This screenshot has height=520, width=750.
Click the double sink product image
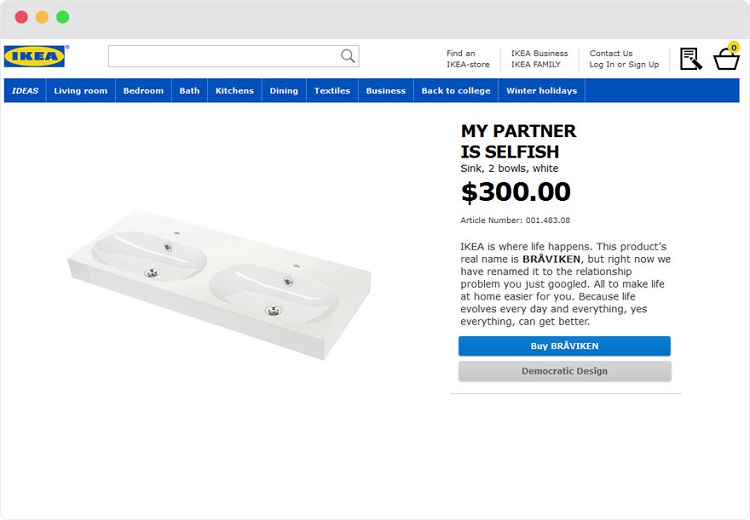tap(220, 285)
